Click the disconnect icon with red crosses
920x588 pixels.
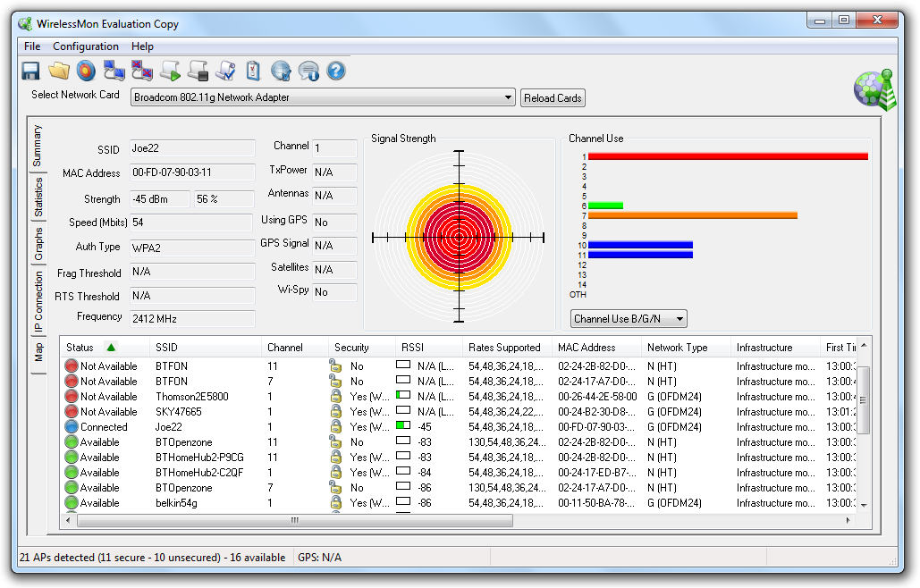pyautogui.click(x=141, y=71)
